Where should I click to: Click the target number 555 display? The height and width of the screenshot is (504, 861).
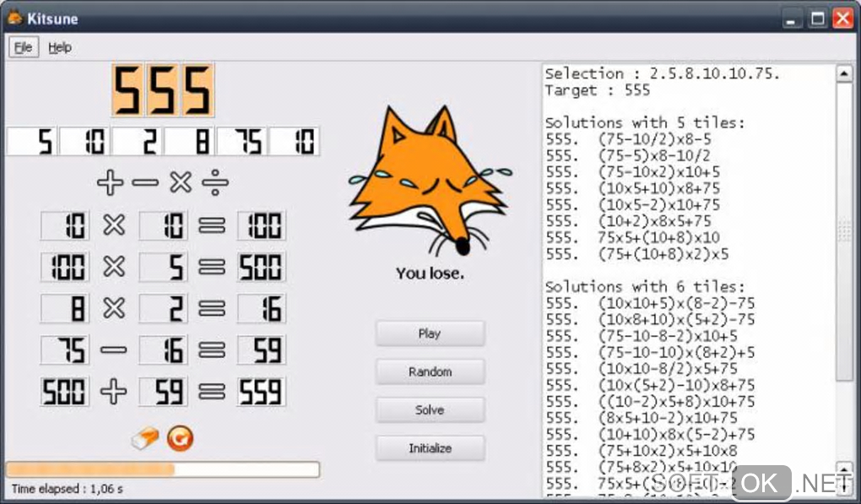(x=163, y=90)
